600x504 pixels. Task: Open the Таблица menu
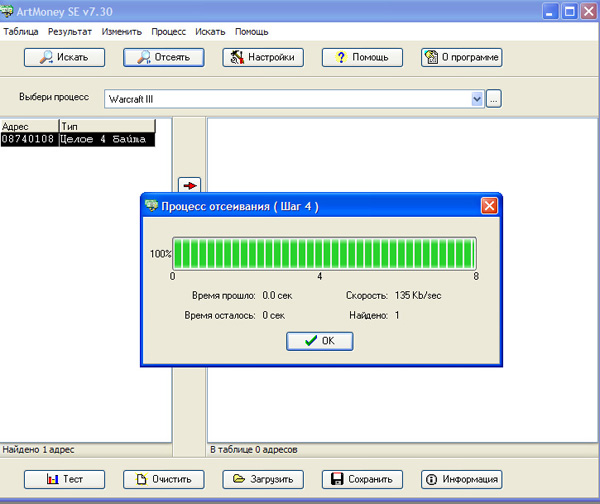(21, 32)
